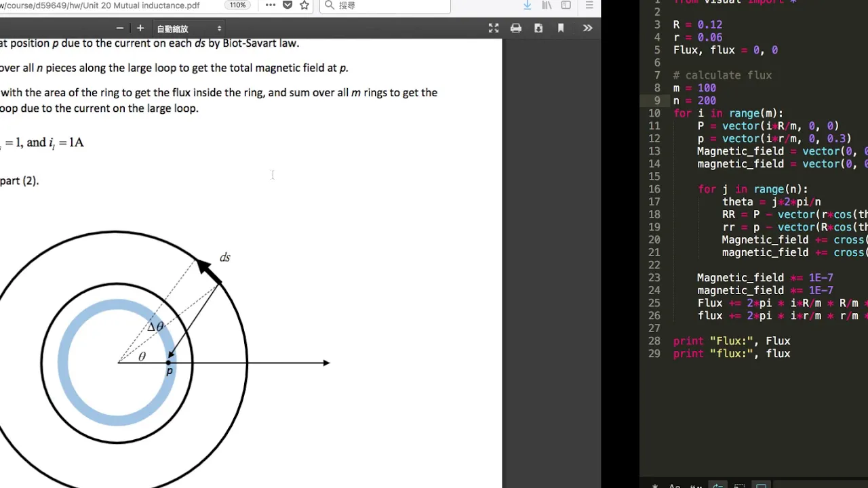Open Firefox library icon

(x=547, y=5)
